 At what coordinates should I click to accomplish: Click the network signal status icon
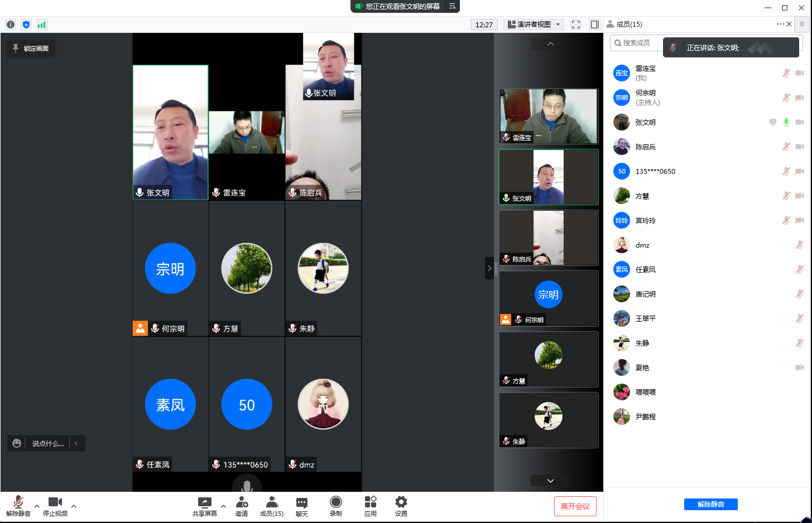tap(41, 25)
